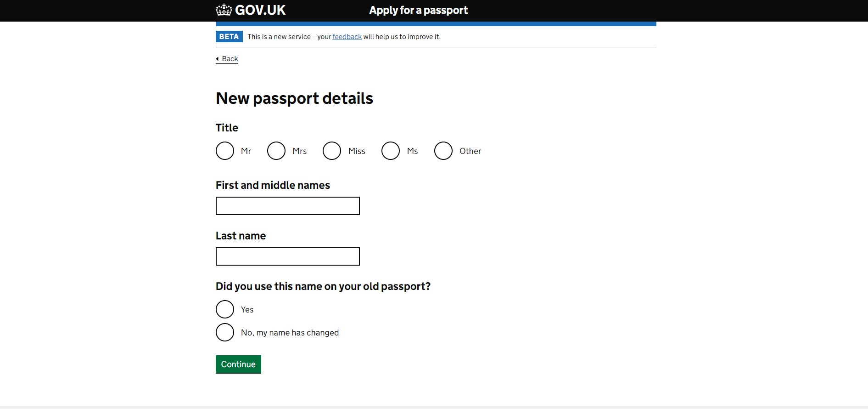Focus the Last name input box
Image resolution: width=868 pixels, height=409 pixels.
click(x=287, y=256)
